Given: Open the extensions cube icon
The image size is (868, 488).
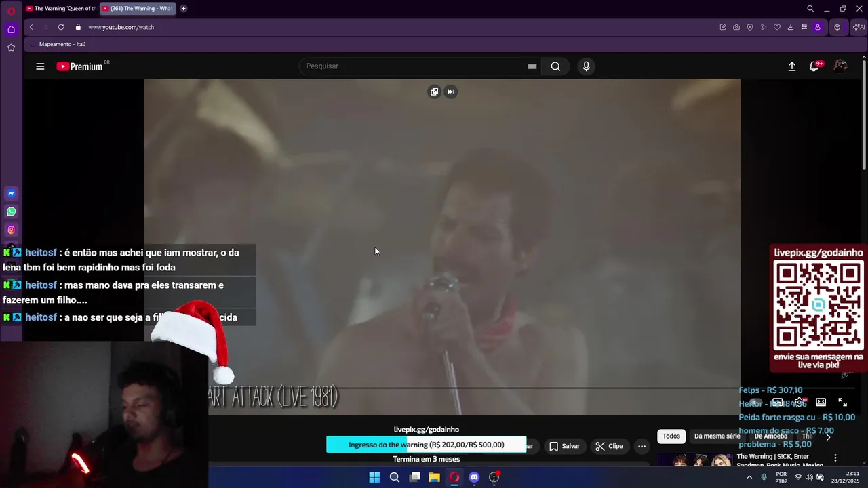Looking at the screenshot, I should pos(837,27).
